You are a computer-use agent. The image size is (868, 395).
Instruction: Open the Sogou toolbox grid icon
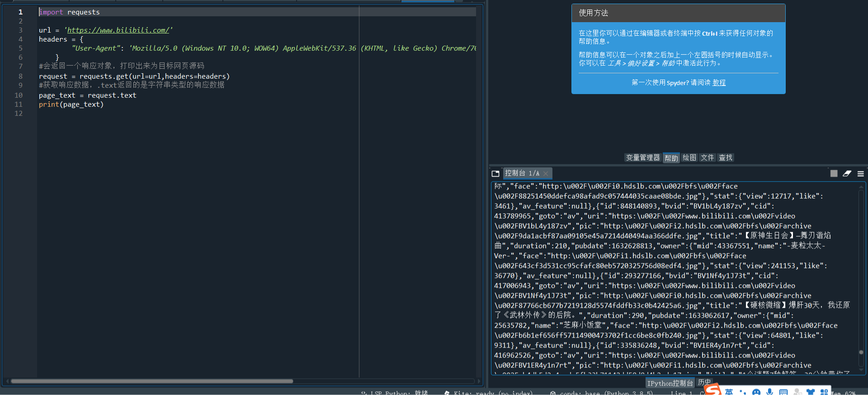[824, 392]
